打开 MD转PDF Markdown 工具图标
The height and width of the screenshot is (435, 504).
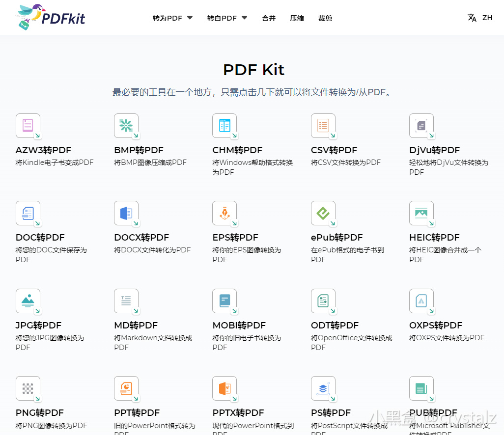(x=126, y=301)
